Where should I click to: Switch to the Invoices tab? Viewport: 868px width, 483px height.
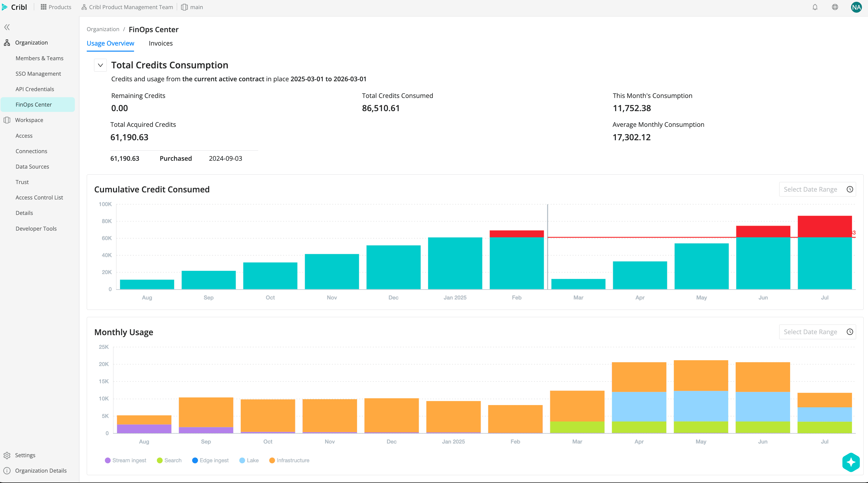160,43
